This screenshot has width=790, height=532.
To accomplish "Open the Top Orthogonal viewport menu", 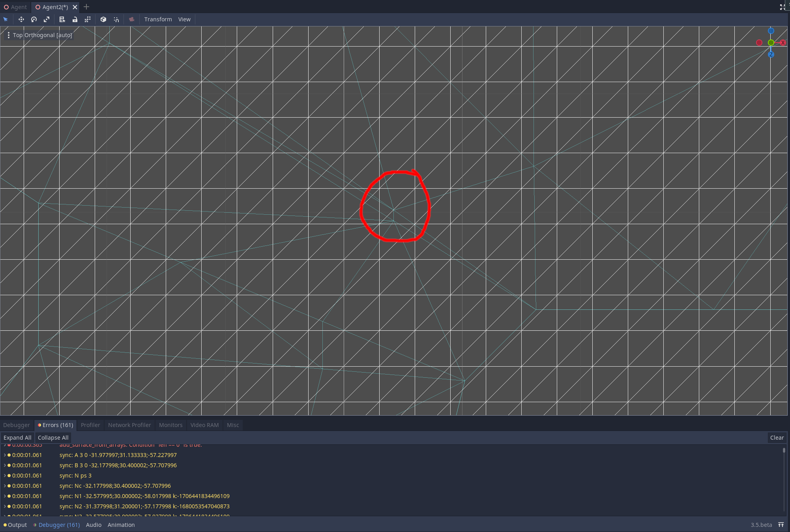I will point(9,35).
